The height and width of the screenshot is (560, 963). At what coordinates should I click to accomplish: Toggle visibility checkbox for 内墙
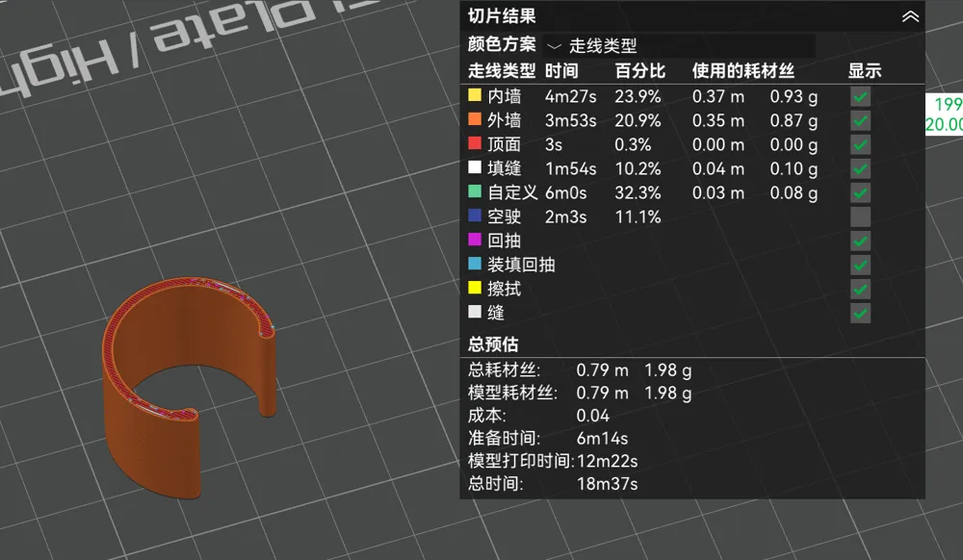pos(860,97)
